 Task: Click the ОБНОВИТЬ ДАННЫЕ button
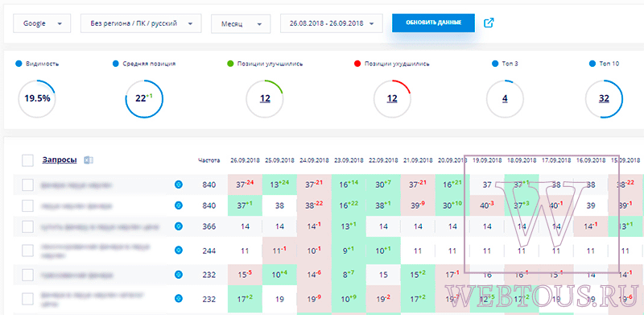[x=433, y=23]
